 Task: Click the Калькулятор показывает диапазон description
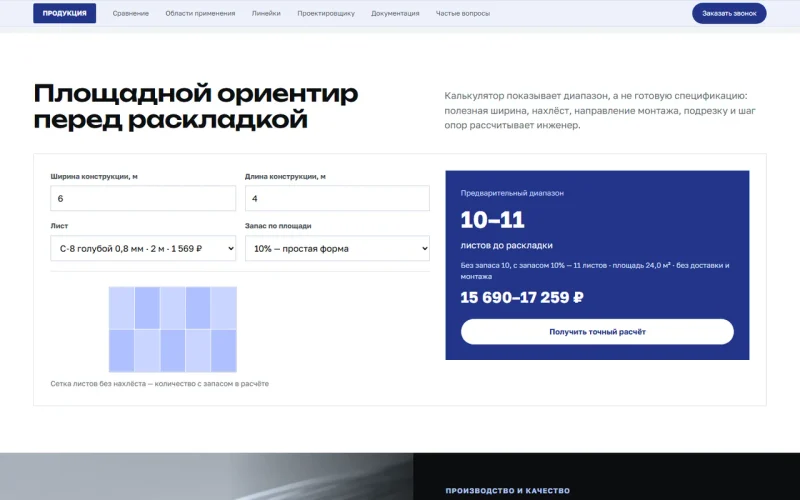tap(599, 110)
